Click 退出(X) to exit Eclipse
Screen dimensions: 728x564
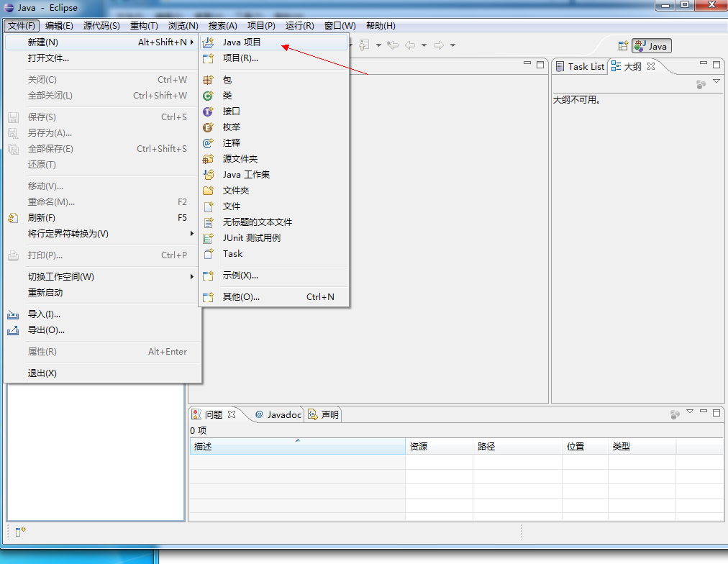(x=101, y=373)
